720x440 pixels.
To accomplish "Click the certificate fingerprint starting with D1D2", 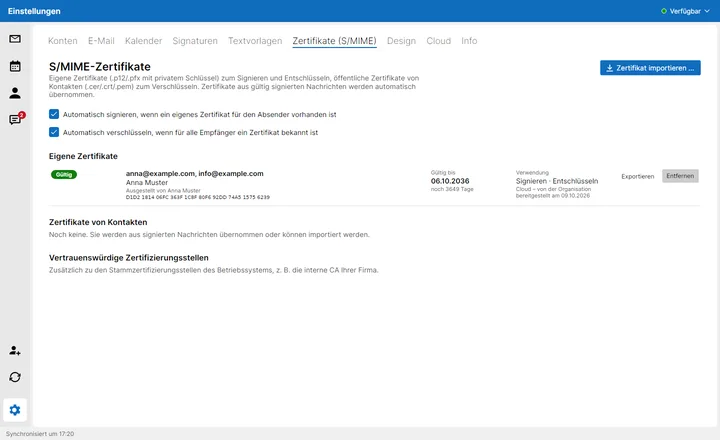I will (x=198, y=197).
